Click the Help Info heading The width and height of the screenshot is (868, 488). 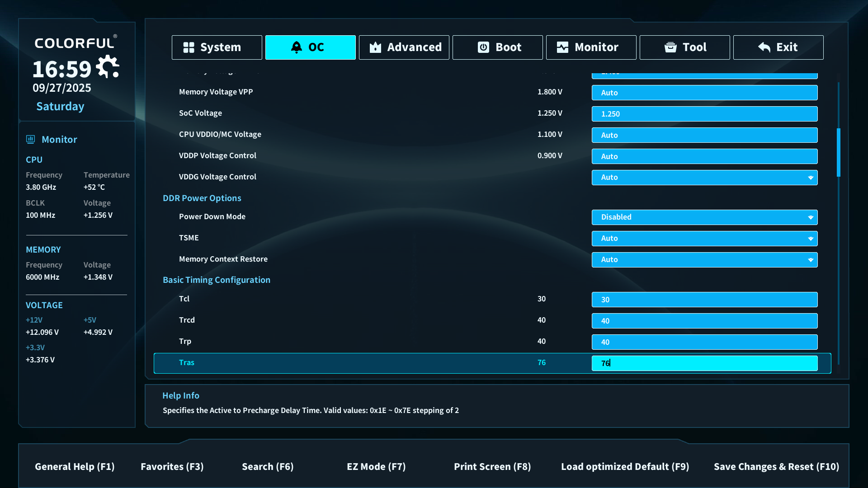click(x=181, y=396)
